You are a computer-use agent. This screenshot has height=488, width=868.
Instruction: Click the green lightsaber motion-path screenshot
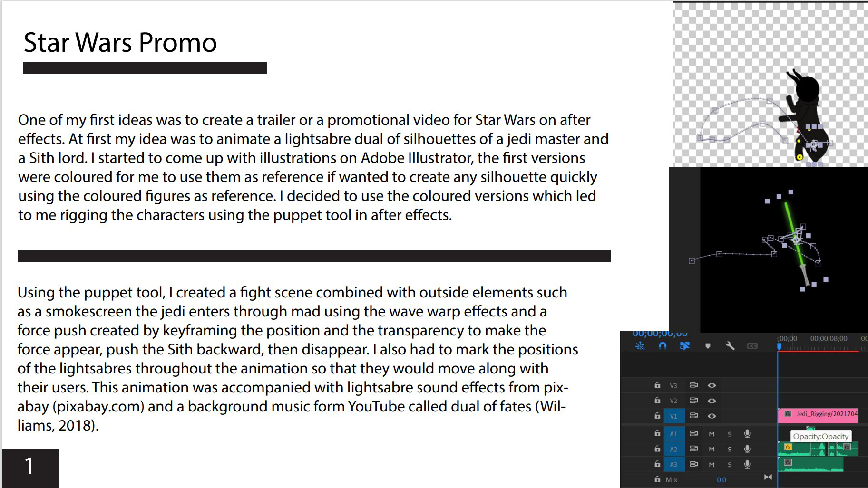pyautogui.click(x=769, y=249)
